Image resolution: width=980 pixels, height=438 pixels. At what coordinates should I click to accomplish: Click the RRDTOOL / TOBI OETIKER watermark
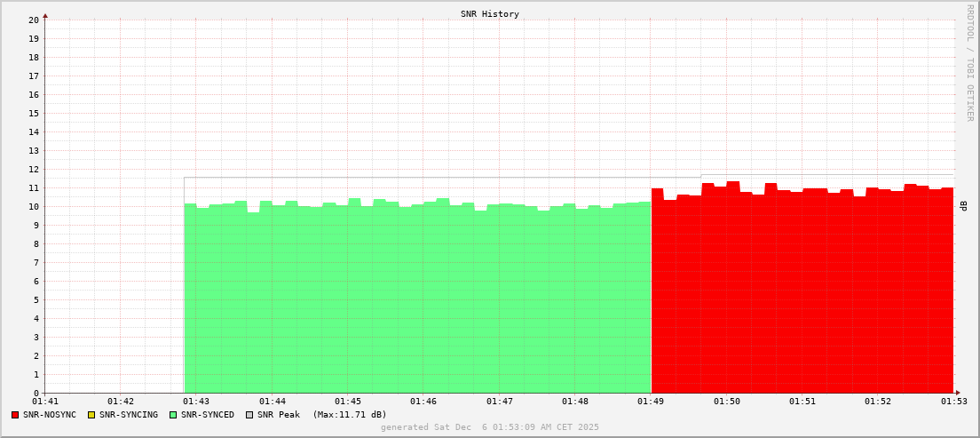(x=969, y=62)
